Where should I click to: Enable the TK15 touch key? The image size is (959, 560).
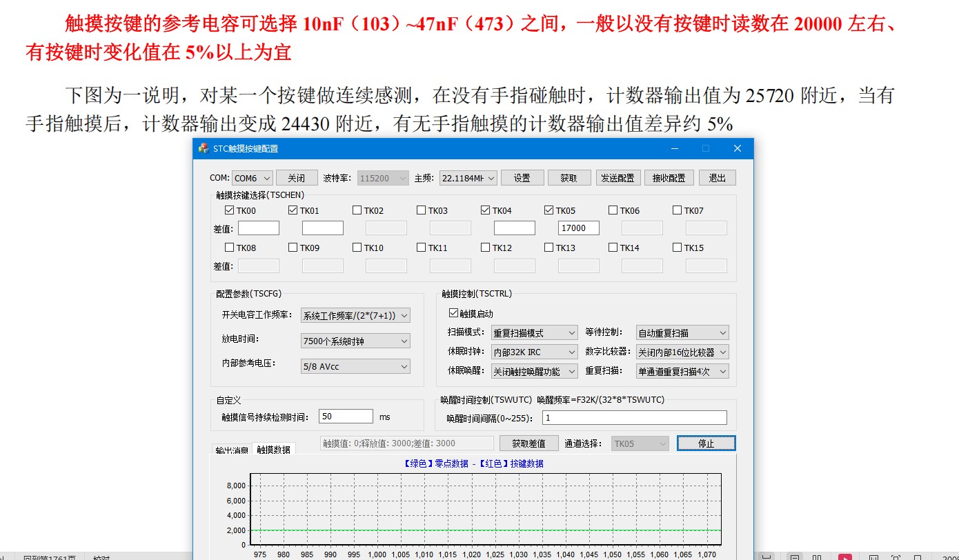click(x=677, y=248)
